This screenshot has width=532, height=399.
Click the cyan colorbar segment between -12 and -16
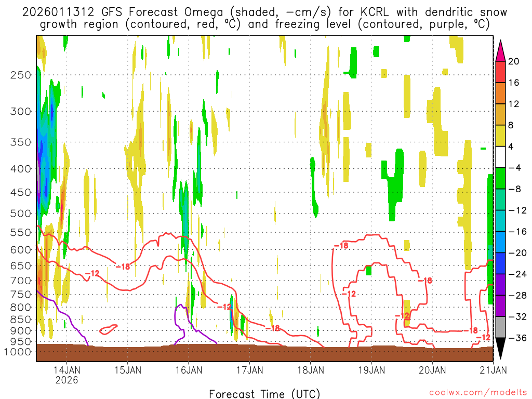(x=500, y=220)
